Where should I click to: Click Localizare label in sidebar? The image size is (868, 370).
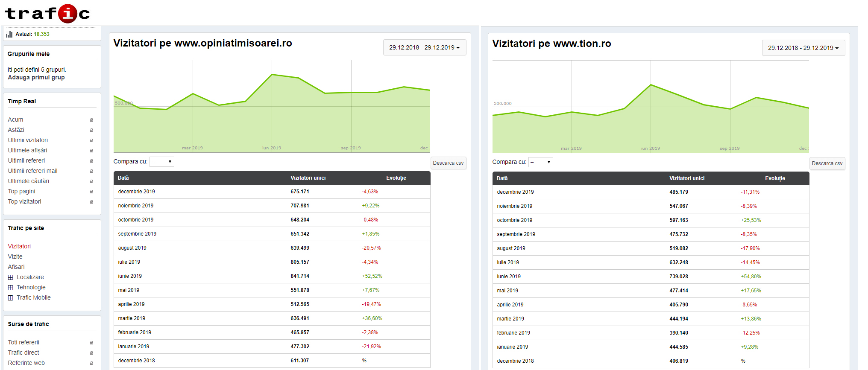[x=30, y=277]
